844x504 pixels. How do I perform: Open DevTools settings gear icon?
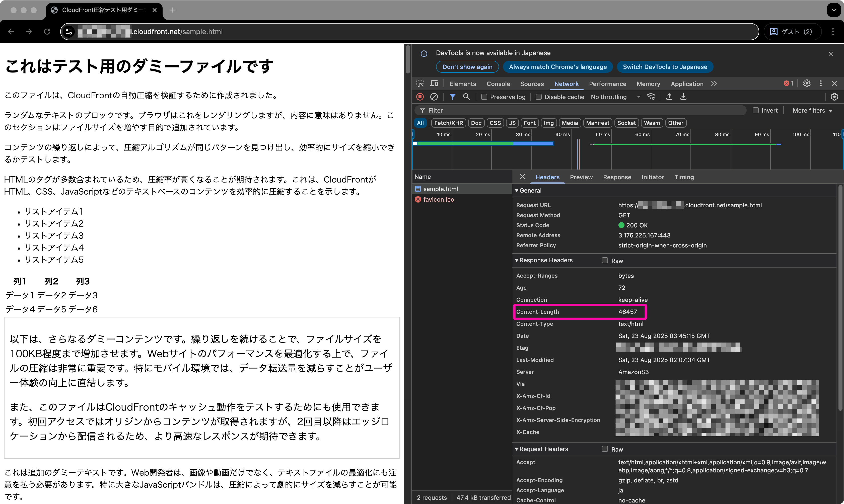pos(807,83)
